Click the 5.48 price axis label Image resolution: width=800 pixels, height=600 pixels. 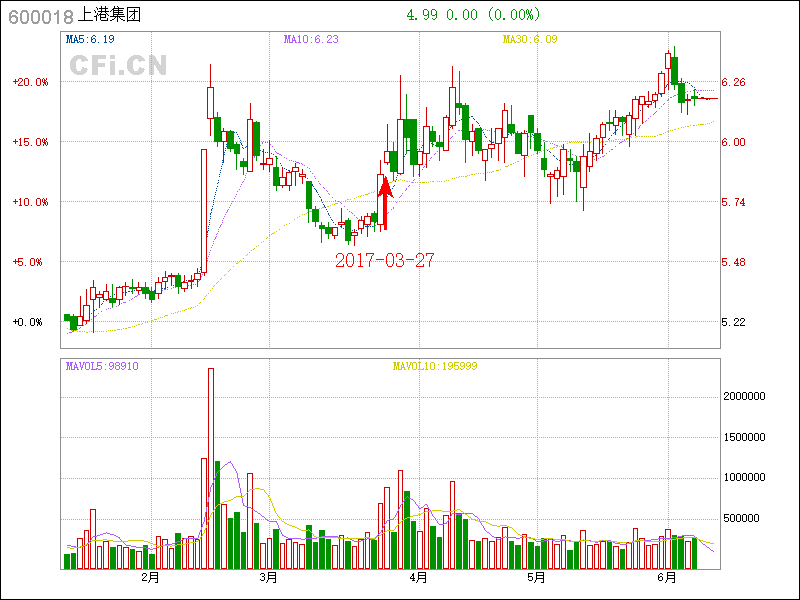click(x=733, y=262)
